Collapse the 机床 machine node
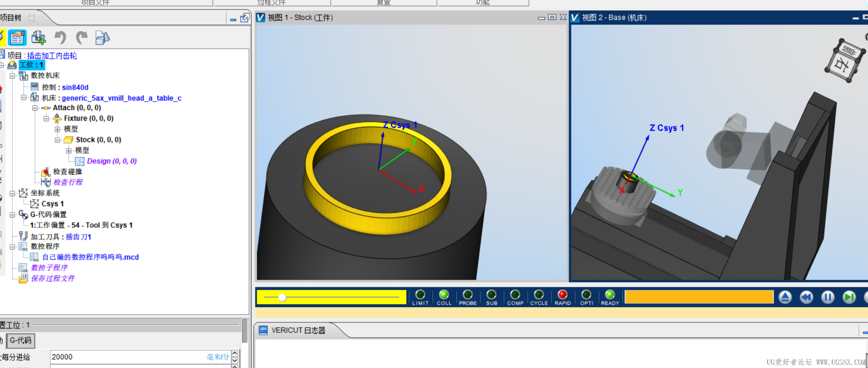Screen dimensions: 868x368 pyautogui.click(x=23, y=97)
